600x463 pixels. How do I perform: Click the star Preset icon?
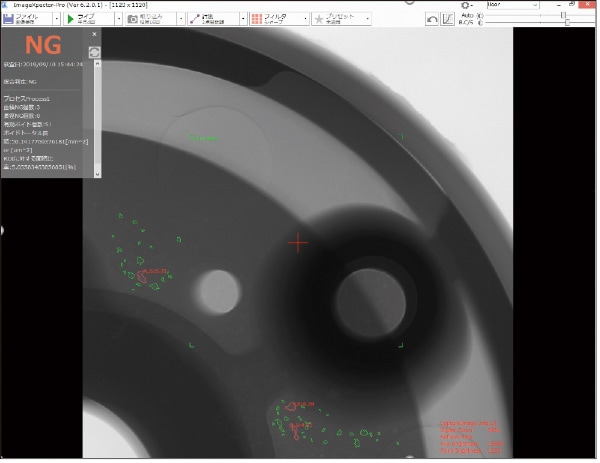pos(319,19)
